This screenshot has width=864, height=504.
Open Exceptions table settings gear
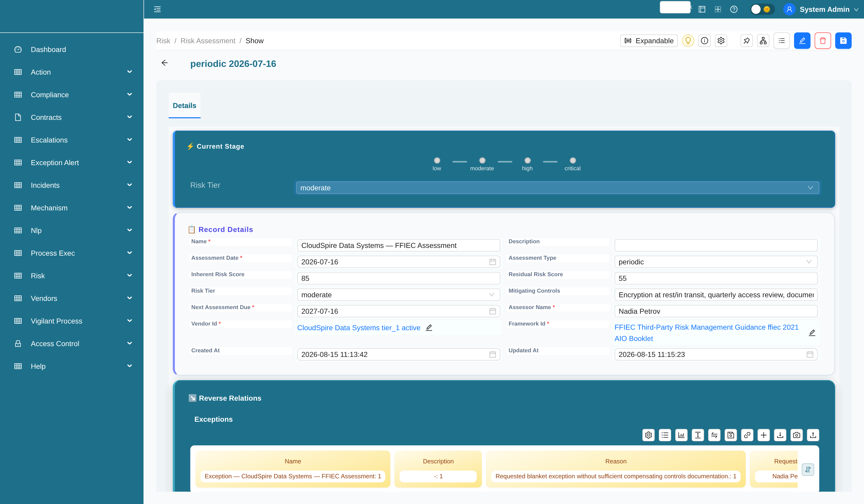648,435
